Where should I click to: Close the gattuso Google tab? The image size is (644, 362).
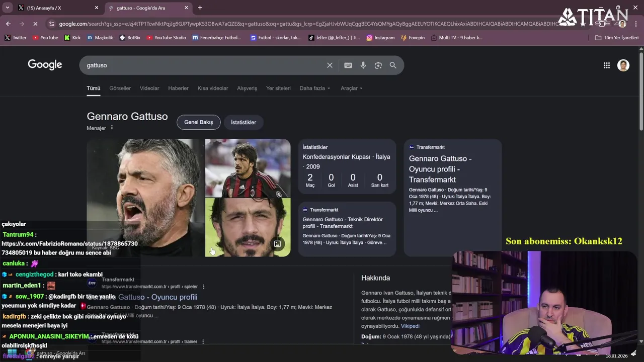pos(186,8)
